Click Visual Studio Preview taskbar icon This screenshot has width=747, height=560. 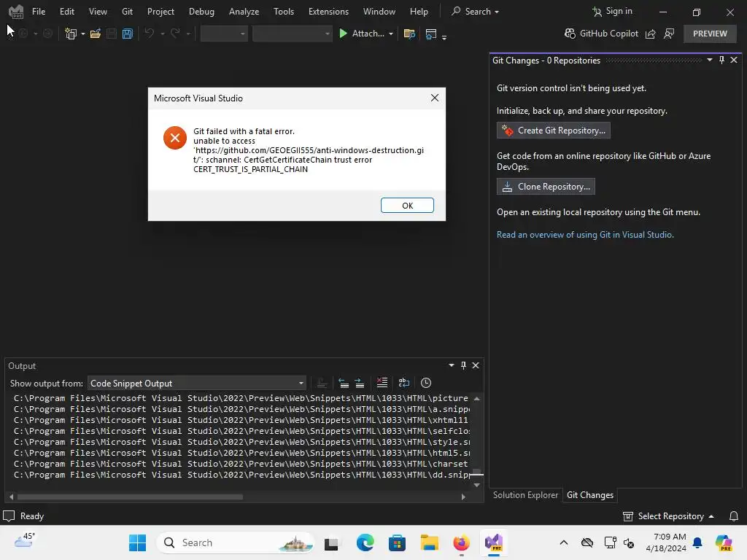click(x=494, y=542)
